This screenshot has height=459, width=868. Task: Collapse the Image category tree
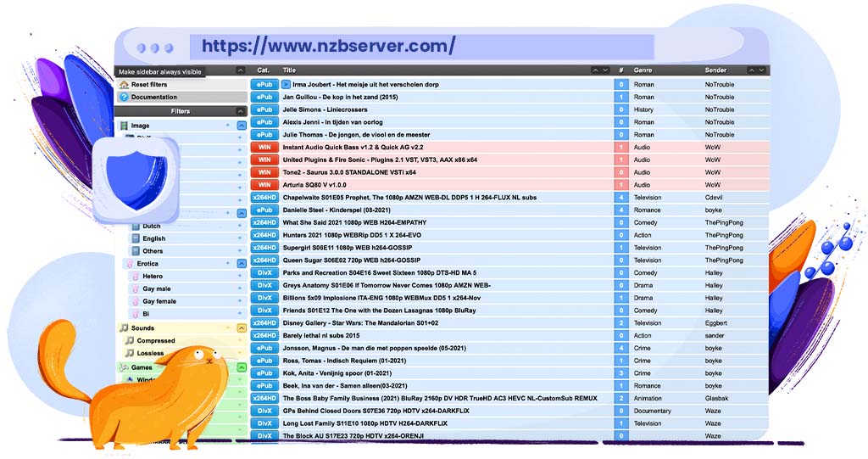[x=242, y=126]
